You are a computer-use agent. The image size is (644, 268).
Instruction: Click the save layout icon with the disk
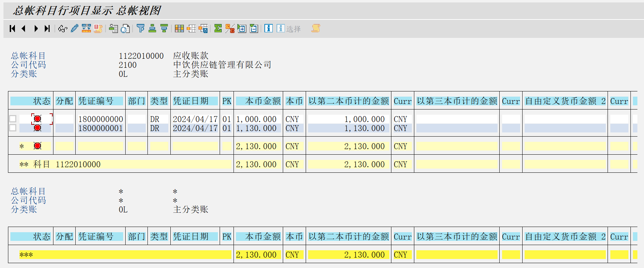(203, 29)
